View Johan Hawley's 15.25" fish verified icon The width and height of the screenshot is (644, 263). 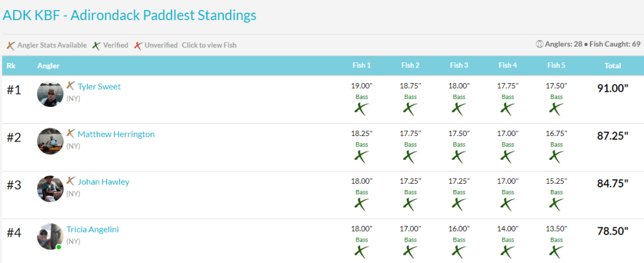tap(556, 204)
